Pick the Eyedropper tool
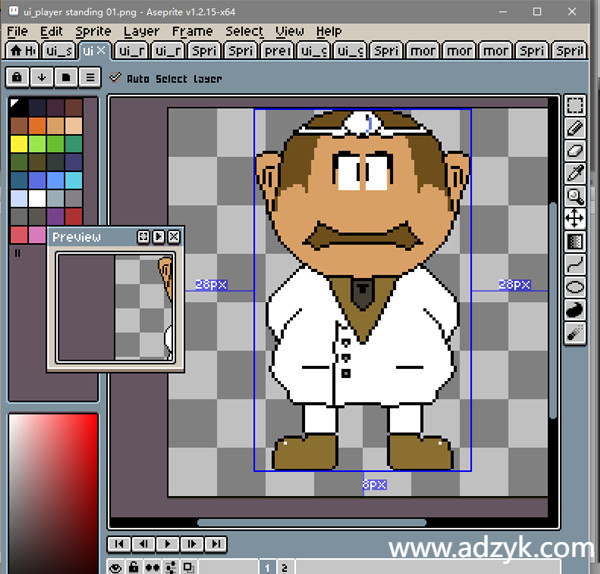This screenshot has width=600, height=574. tap(575, 173)
